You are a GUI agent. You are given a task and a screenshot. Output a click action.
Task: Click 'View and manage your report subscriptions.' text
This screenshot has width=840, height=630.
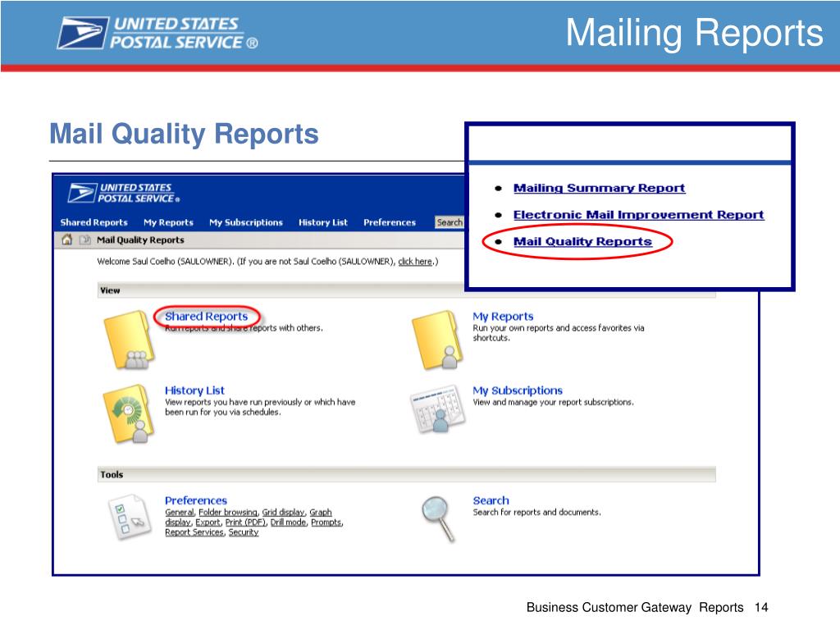click(553, 402)
